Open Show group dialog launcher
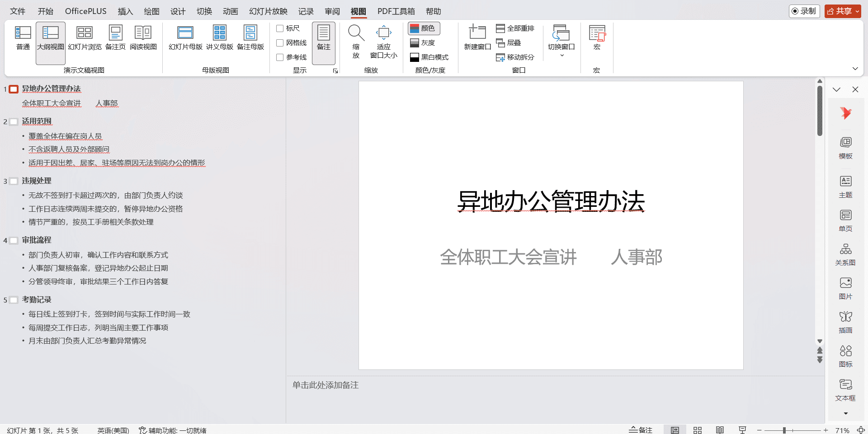The image size is (868, 434). pyautogui.click(x=335, y=71)
